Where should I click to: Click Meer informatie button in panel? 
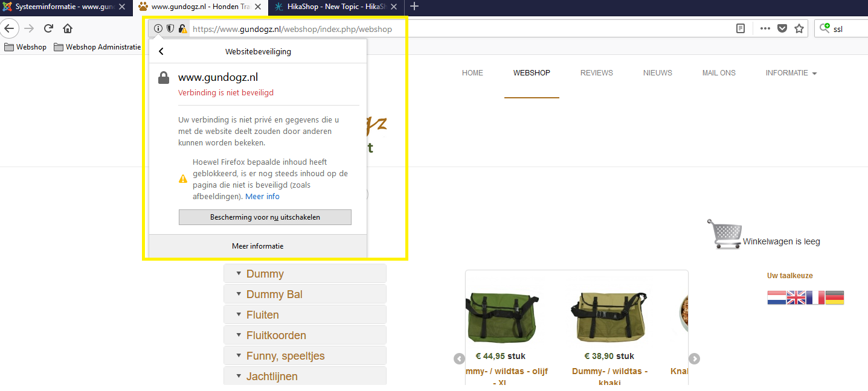(x=258, y=246)
